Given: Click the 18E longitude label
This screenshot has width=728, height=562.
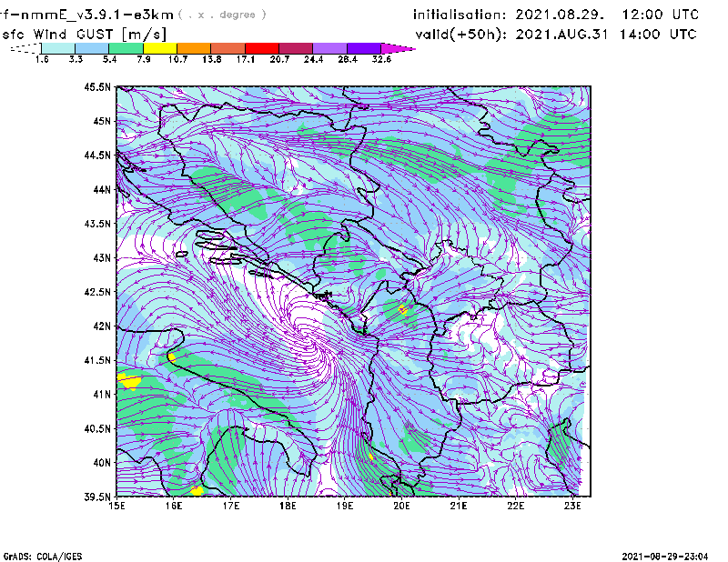Looking at the screenshot, I should [x=288, y=506].
